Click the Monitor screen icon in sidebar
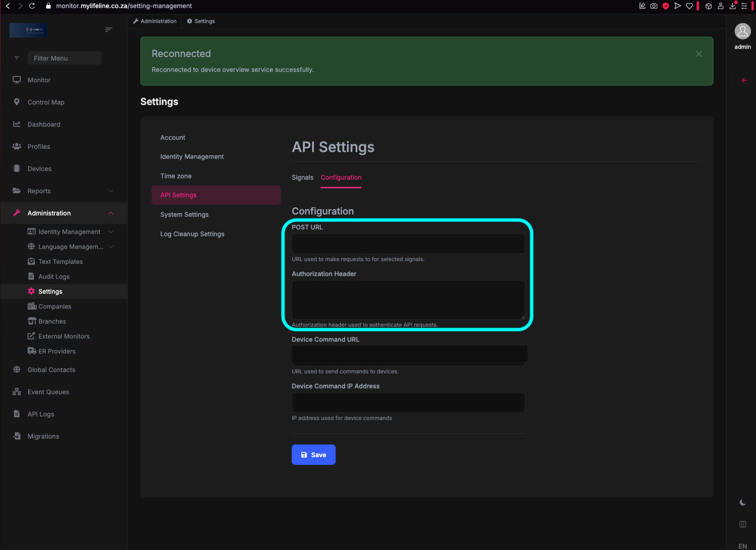 click(x=17, y=80)
